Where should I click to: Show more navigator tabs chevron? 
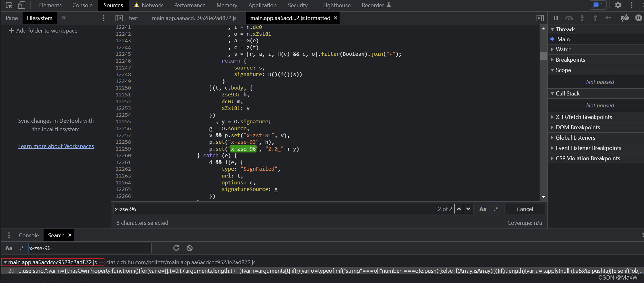coord(64,18)
